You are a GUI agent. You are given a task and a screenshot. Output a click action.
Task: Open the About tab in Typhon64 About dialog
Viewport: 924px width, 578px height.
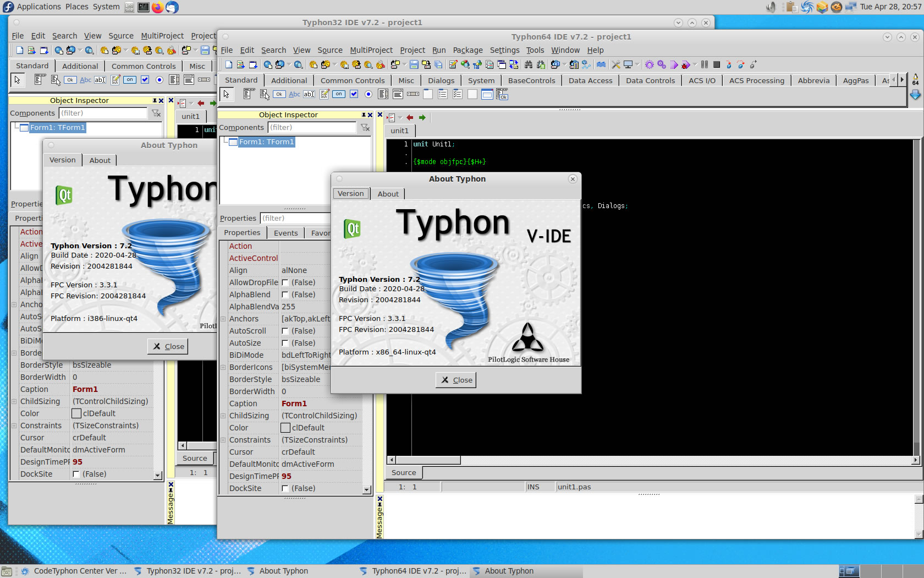click(x=388, y=194)
